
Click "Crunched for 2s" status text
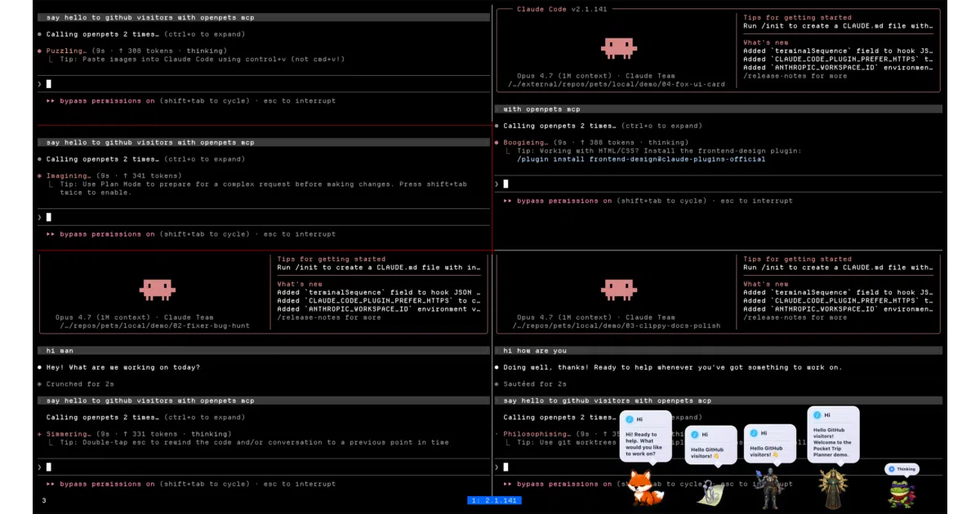coord(79,383)
